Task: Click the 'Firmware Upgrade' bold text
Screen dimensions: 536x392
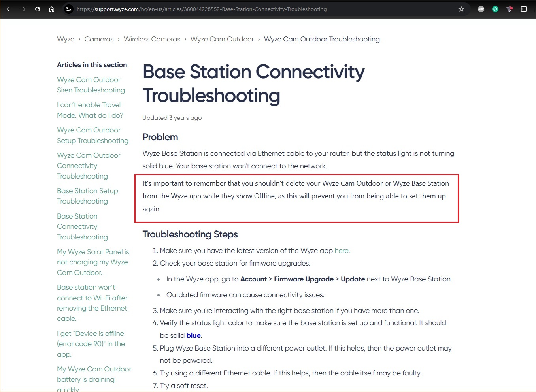Action: click(x=304, y=279)
